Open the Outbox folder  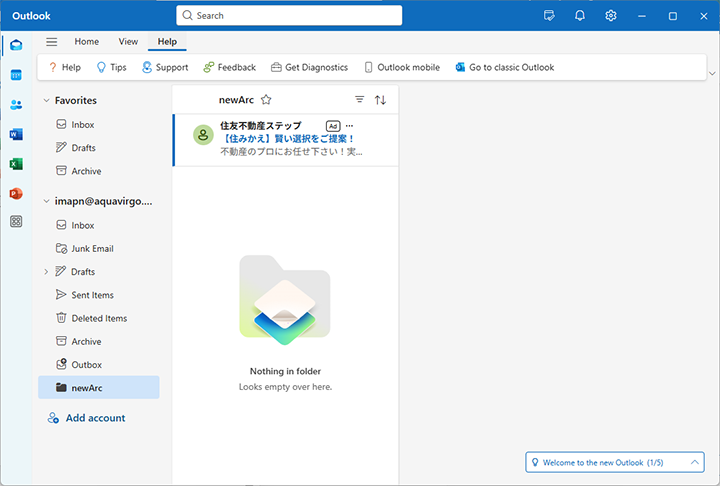tap(99, 364)
